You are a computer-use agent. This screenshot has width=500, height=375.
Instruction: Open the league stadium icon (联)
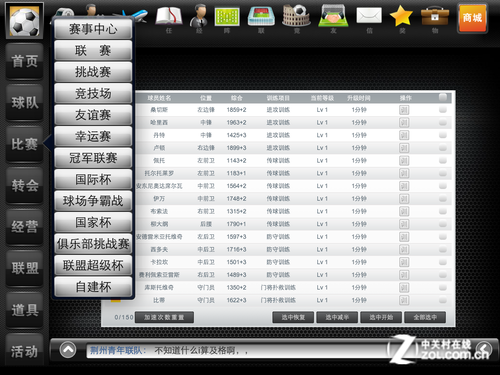click(x=261, y=16)
